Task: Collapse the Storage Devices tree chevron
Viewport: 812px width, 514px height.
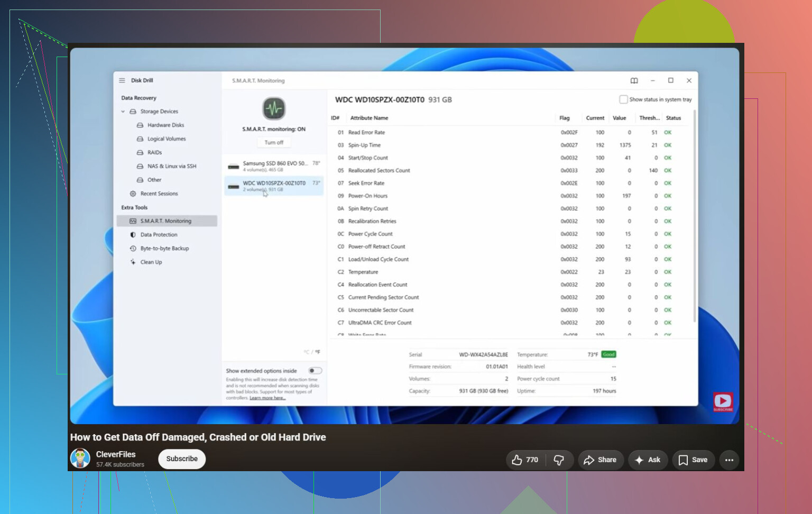Action: [x=123, y=112]
